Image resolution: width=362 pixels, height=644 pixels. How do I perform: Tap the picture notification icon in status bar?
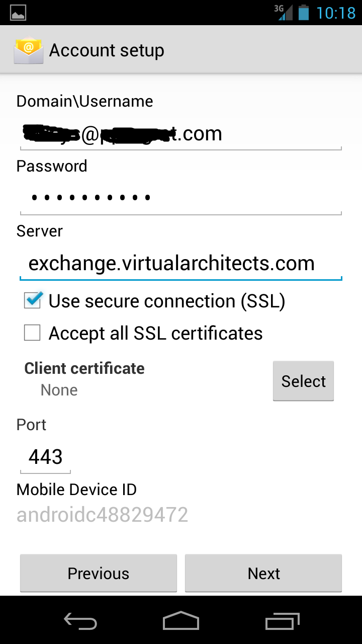pyautogui.click(x=18, y=13)
